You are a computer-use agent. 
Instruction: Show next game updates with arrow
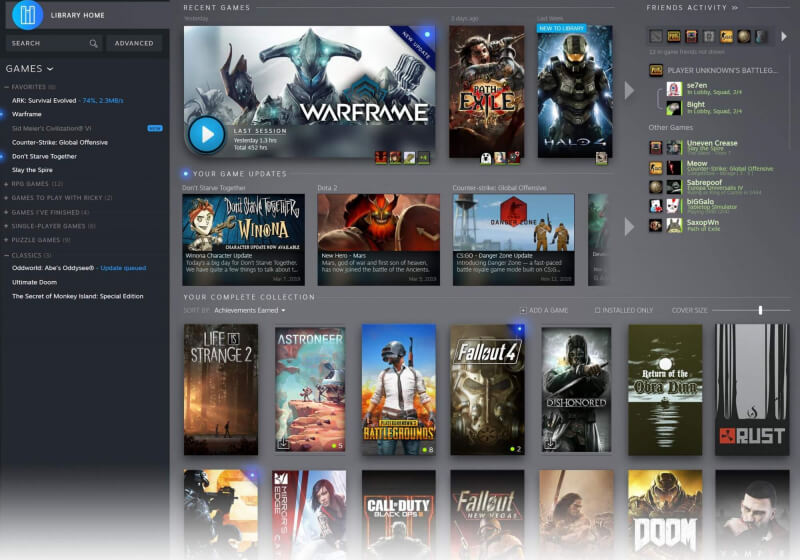coord(629,227)
